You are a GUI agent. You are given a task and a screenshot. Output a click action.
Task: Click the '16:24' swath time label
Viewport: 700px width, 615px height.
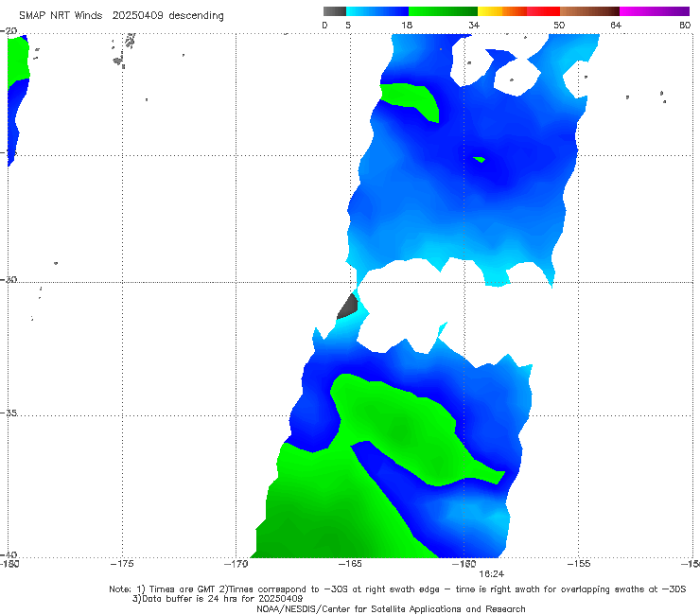(x=492, y=574)
